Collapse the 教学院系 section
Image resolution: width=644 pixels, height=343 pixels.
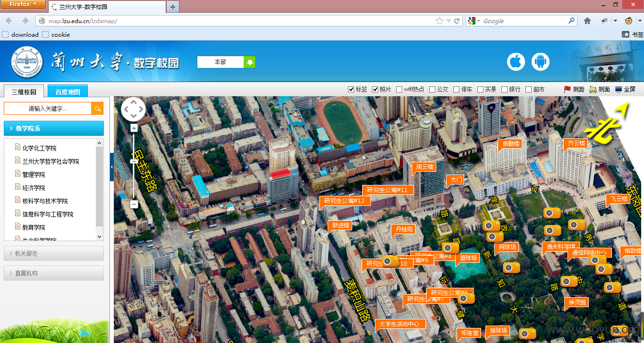54,128
